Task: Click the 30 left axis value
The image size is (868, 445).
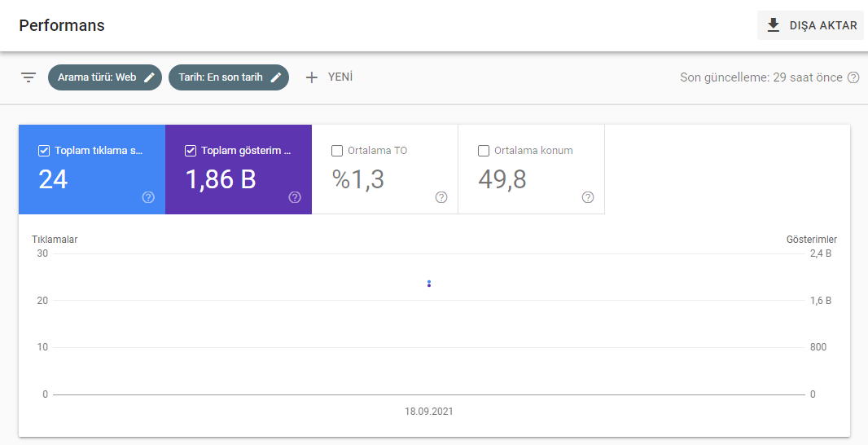Action: (42, 253)
